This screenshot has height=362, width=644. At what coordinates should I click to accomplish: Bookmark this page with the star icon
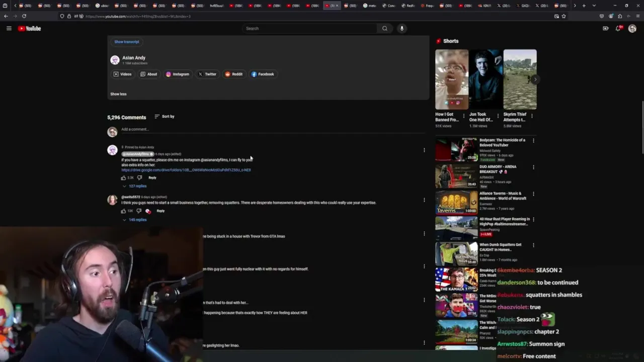(x=563, y=16)
